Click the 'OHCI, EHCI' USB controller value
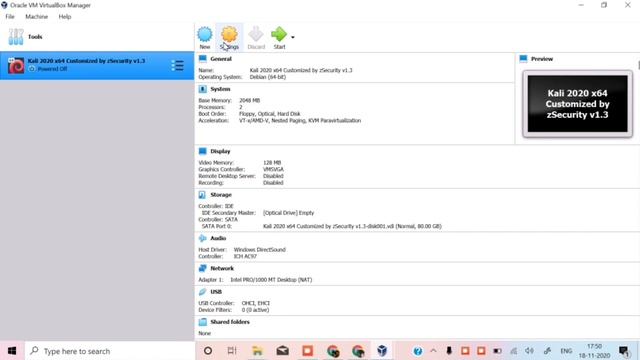Image resolution: width=640 pixels, height=360 pixels. point(256,303)
